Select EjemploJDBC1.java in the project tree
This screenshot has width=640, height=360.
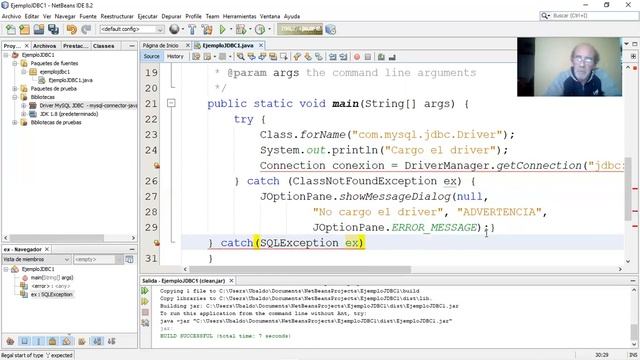(70, 80)
